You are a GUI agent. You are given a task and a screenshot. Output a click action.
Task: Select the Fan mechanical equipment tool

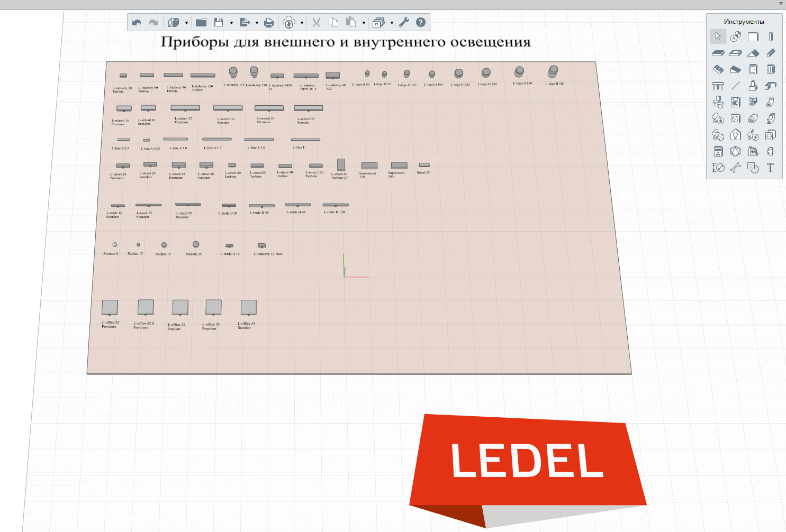click(736, 118)
